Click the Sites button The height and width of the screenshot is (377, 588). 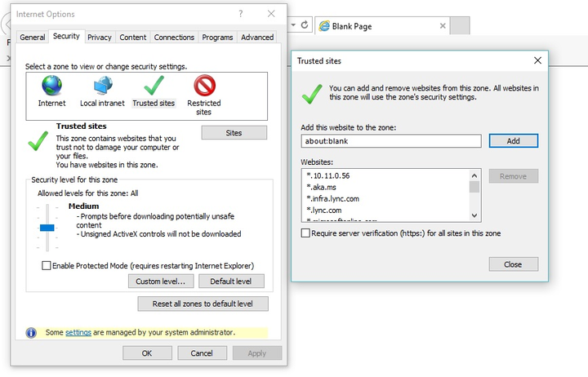(x=234, y=133)
